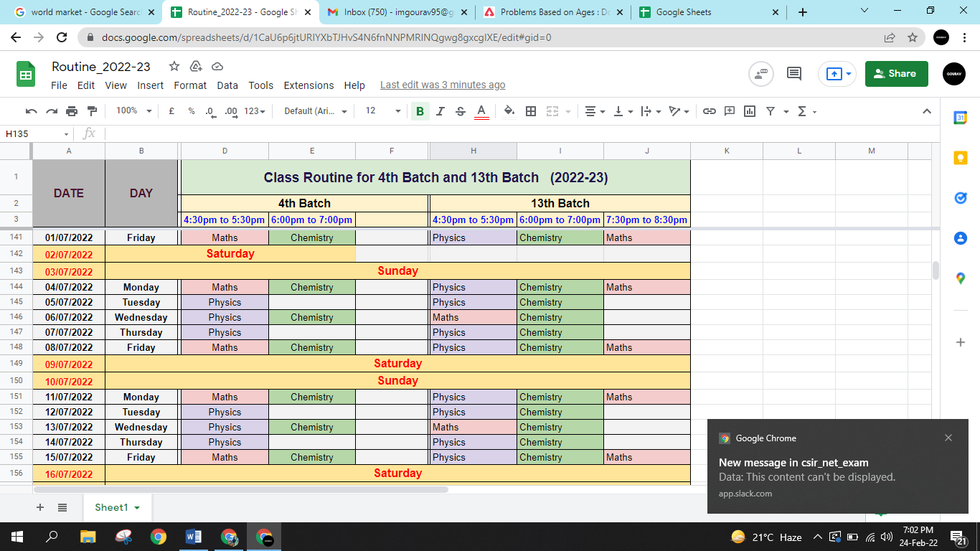Viewport: 980px width, 551px height.
Task: Click the green Share button
Action: click(897, 73)
